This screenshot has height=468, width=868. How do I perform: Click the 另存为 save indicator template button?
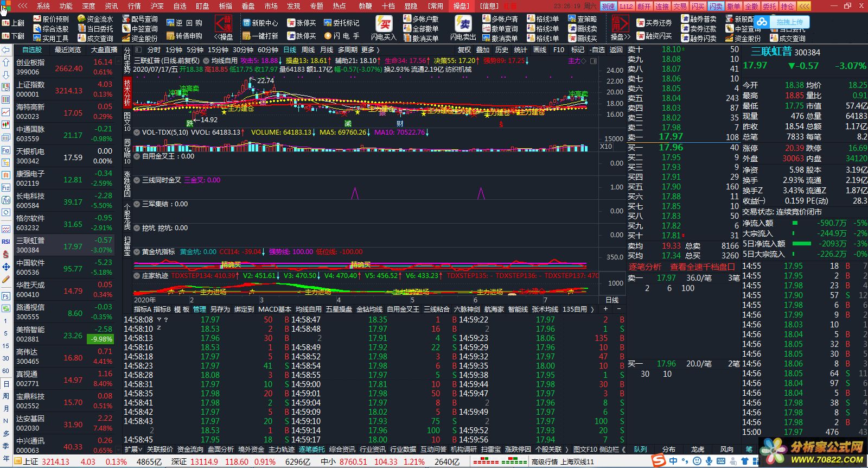pyautogui.click(x=220, y=309)
